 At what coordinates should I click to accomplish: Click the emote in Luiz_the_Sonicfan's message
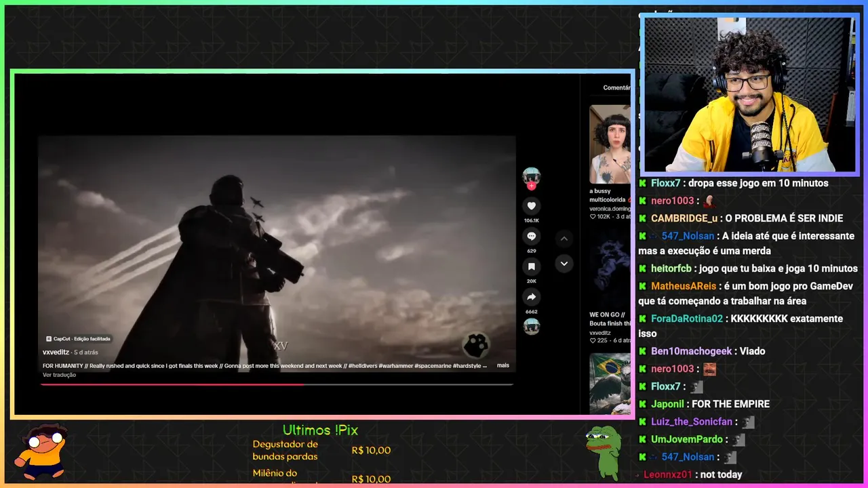[748, 422]
